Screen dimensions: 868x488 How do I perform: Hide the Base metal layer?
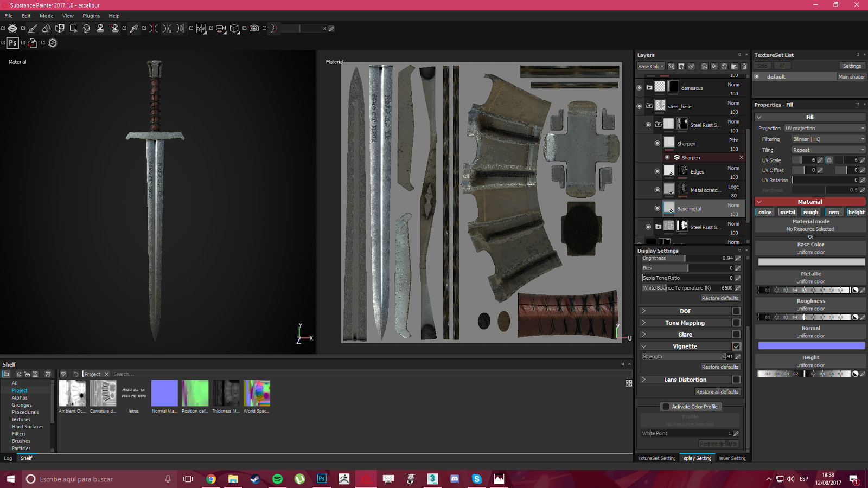point(657,208)
